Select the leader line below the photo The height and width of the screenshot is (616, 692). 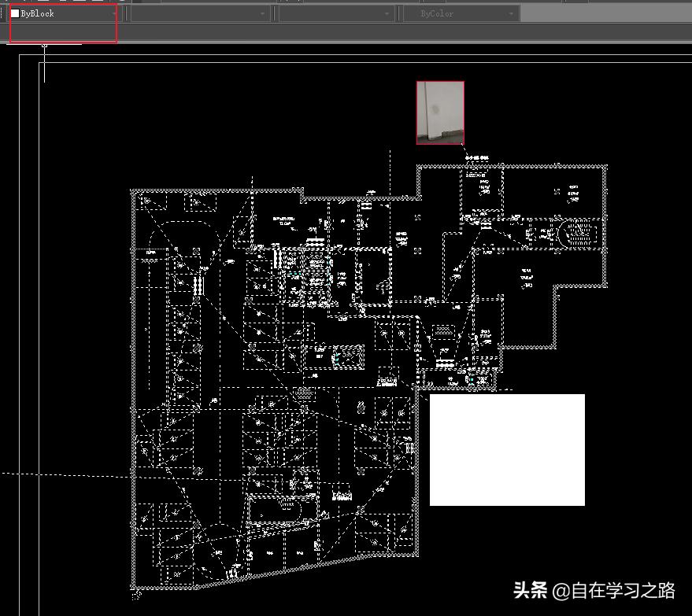[464, 149]
